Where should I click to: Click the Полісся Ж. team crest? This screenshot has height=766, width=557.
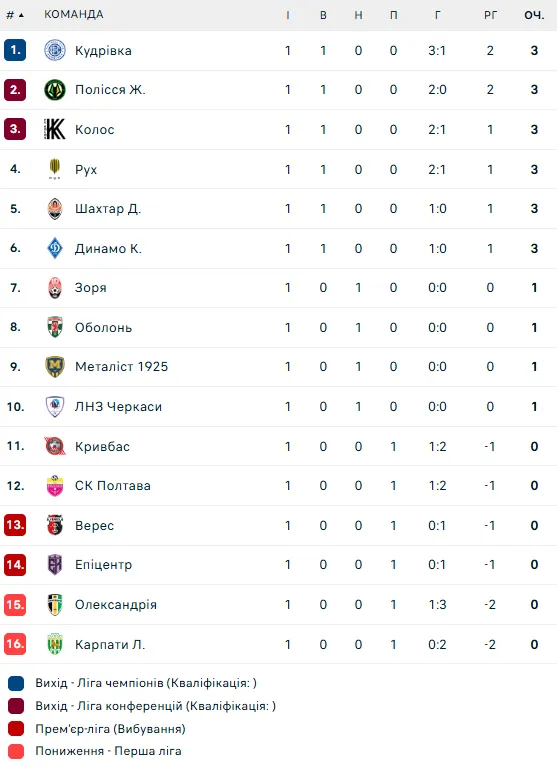[x=55, y=90]
